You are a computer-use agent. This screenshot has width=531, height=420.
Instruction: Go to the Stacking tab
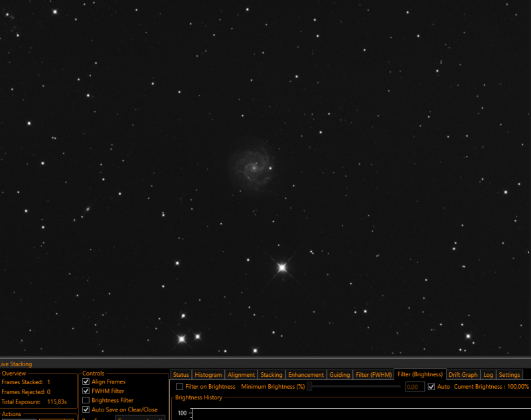(x=271, y=375)
